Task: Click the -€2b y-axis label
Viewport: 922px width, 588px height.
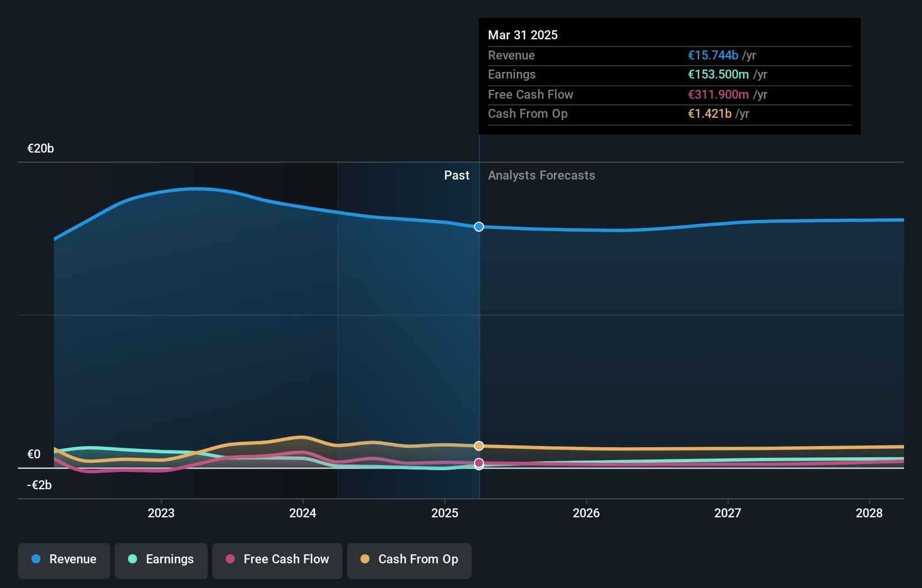Action: [x=39, y=485]
